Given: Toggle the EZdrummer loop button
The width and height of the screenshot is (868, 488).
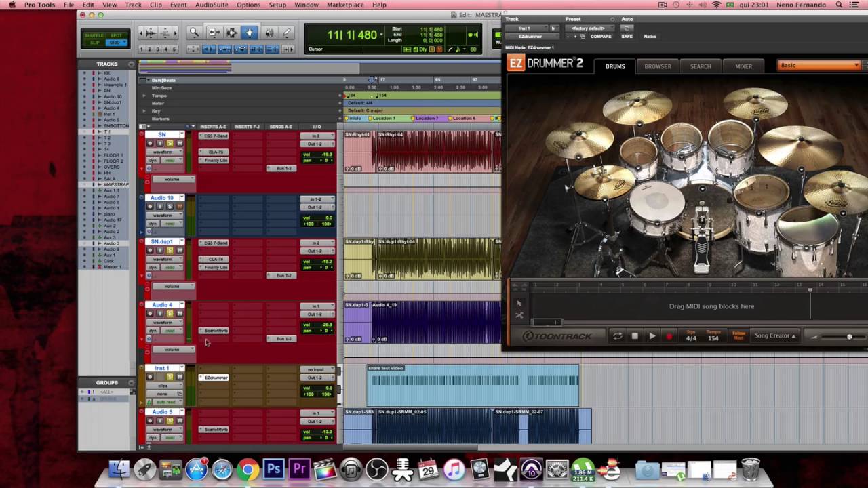Looking at the screenshot, I should coord(617,336).
